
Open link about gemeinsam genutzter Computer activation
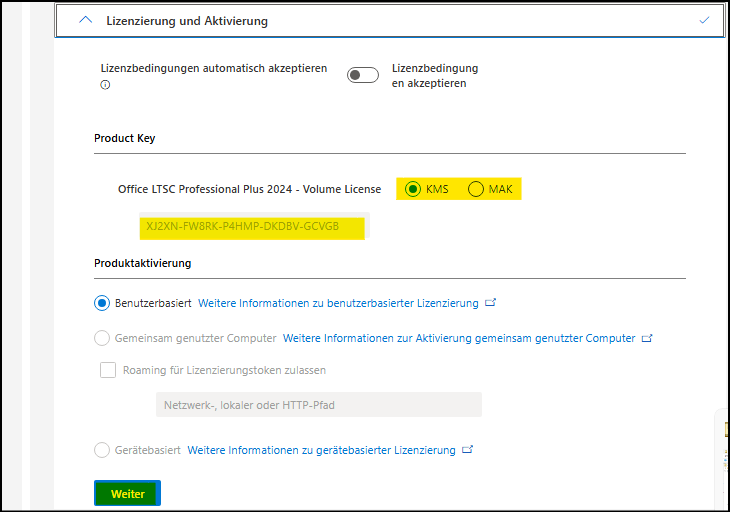[x=459, y=338]
